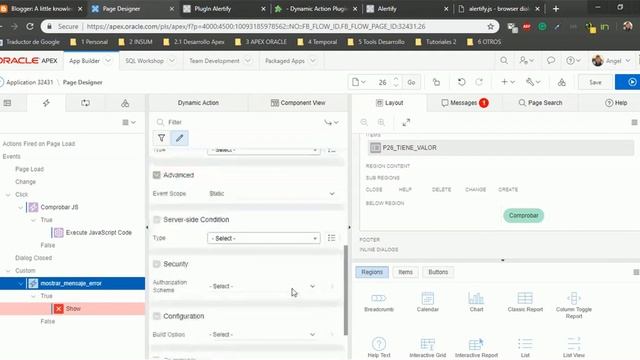640x360 pixels.
Task: Bookmark this page with the star
Action: pos(491,27)
